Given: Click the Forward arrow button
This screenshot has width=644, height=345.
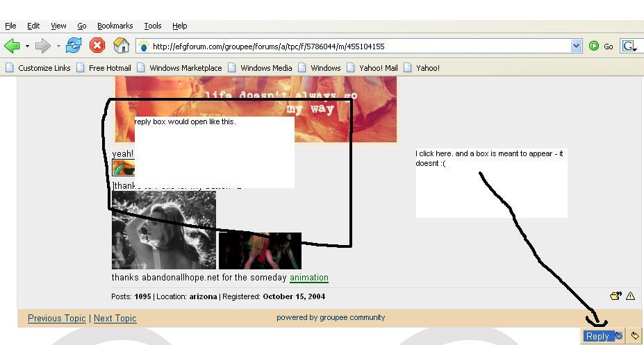Looking at the screenshot, I should (x=43, y=47).
